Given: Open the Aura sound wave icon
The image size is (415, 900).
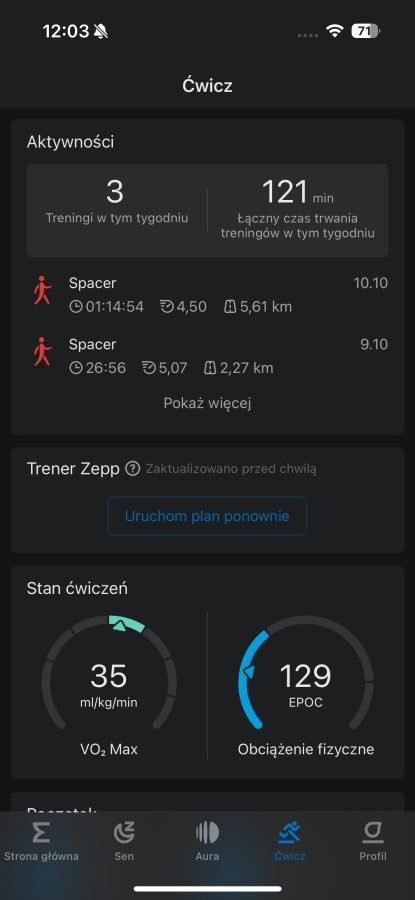Looking at the screenshot, I should click(x=207, y=833).
